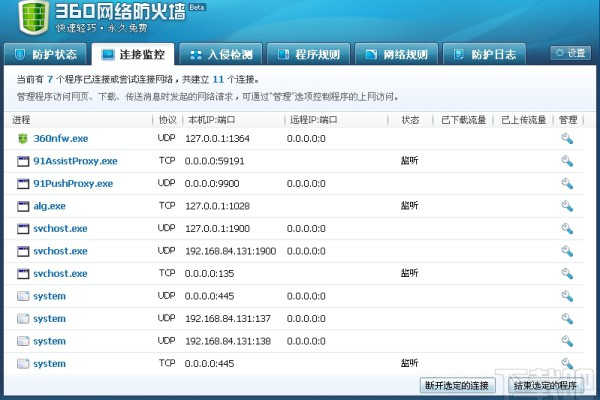Select the 91AssistProxy.exe process name

pyautogui.click(x=75, y=161)
